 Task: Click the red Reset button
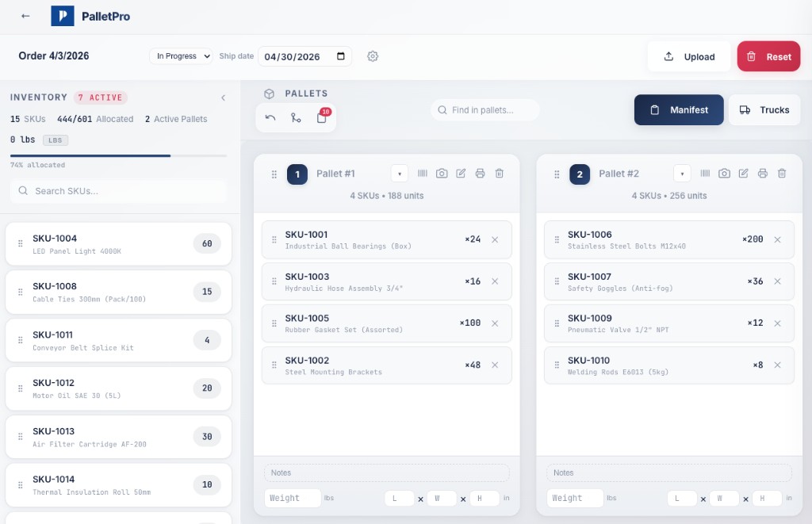point(768,56)
